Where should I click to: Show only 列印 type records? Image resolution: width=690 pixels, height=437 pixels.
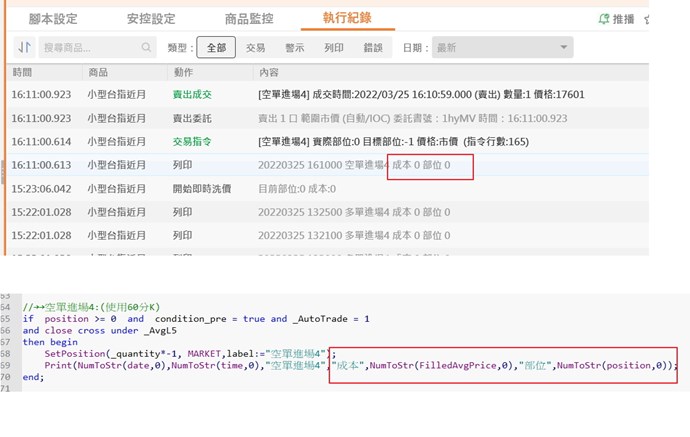point(334,47)
